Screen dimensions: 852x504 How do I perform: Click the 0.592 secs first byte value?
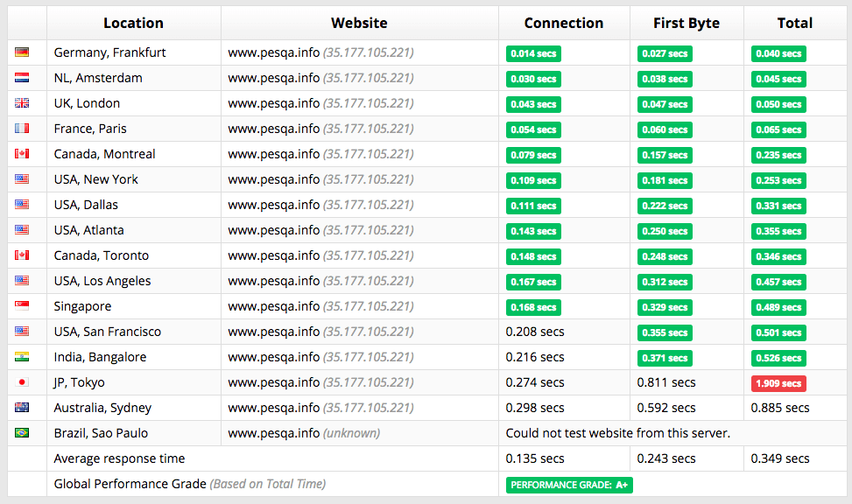click(x=666, y=408)
